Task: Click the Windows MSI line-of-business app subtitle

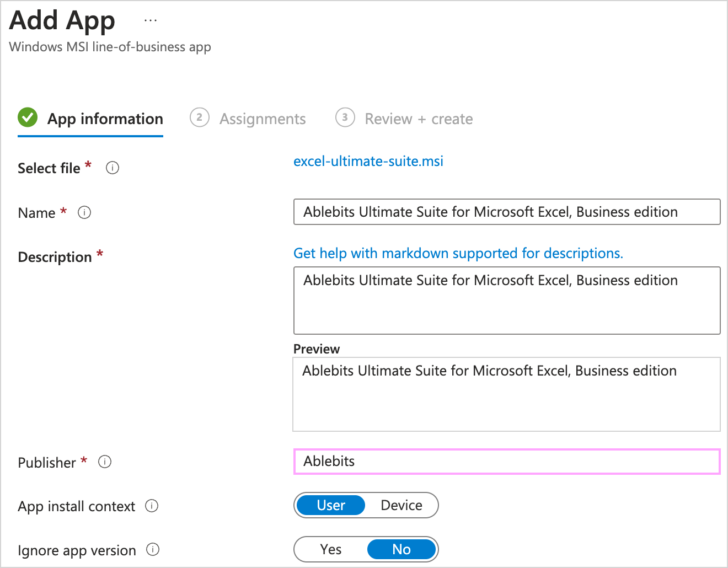Action: 110,47
